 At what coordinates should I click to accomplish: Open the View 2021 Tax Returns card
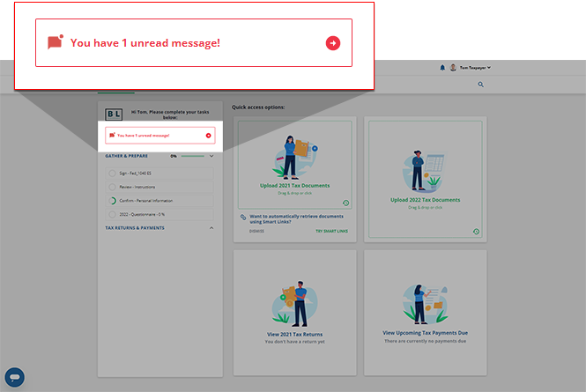295,313
